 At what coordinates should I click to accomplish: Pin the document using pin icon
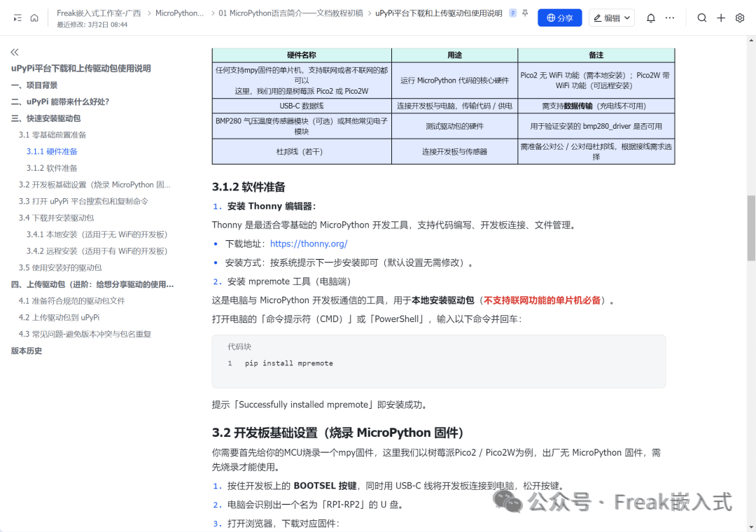point(525,13)
